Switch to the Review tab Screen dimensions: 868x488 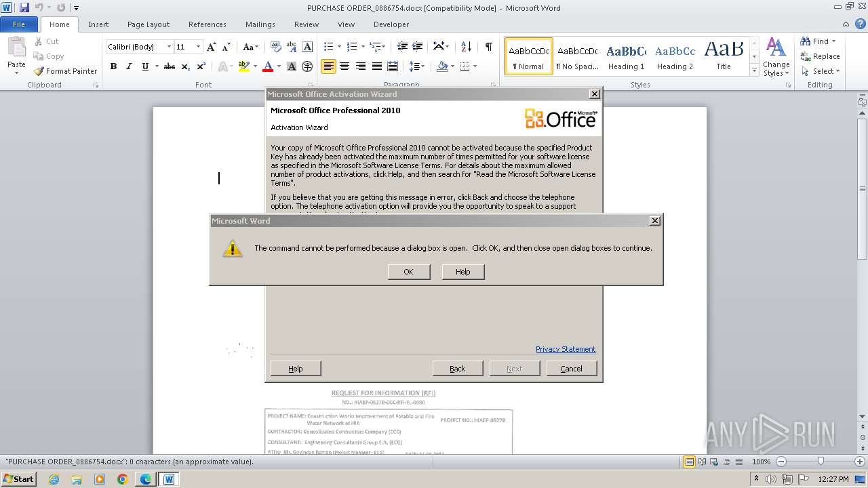pos(307,24)
